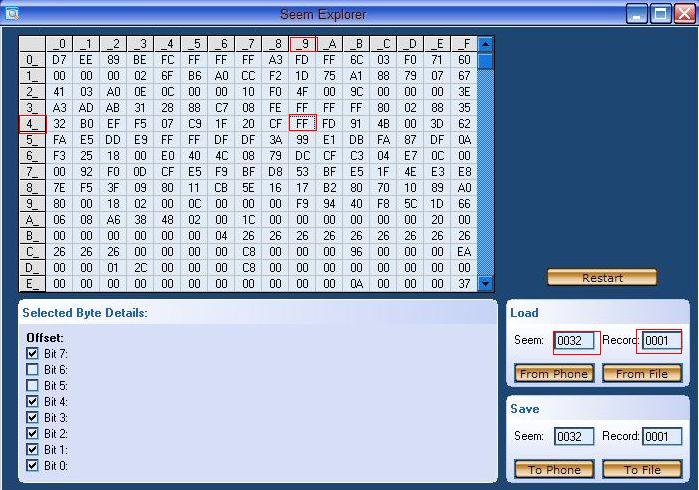The width and height of the screenshot is (699, 490).
Task: Select byte EA in row C_
Action: tap(464, 252)
